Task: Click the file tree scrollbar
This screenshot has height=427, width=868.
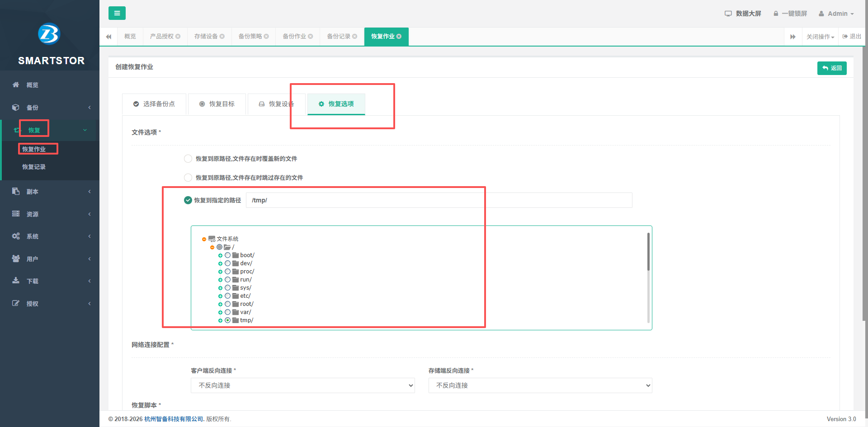Action: point(648,252)
